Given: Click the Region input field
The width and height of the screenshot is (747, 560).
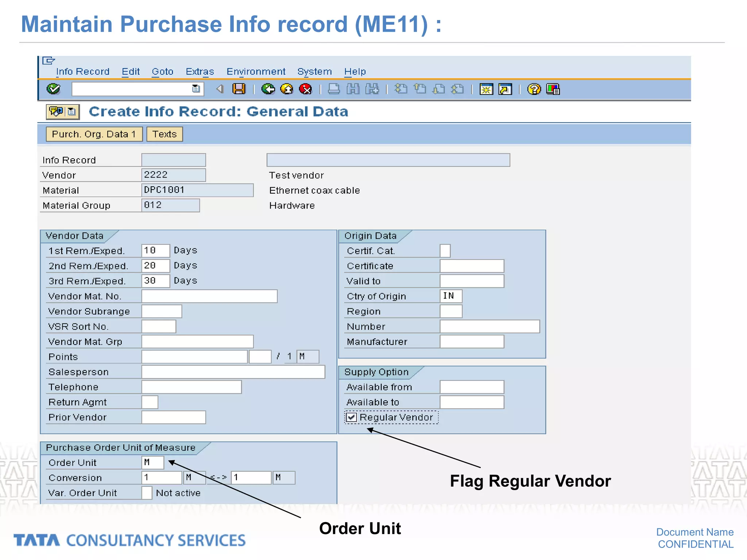Looking at the screenshot, I should (x=451, y=311).
